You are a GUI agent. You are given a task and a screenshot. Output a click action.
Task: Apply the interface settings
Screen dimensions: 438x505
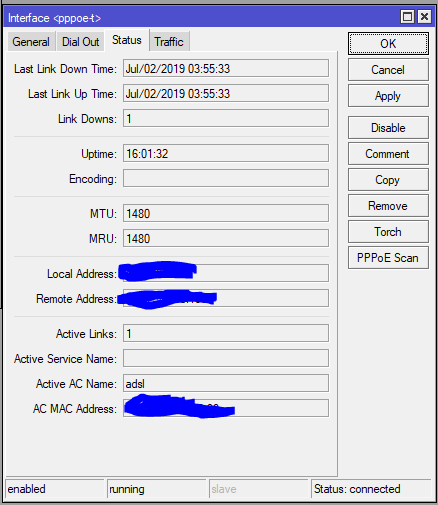click(388, 96)
